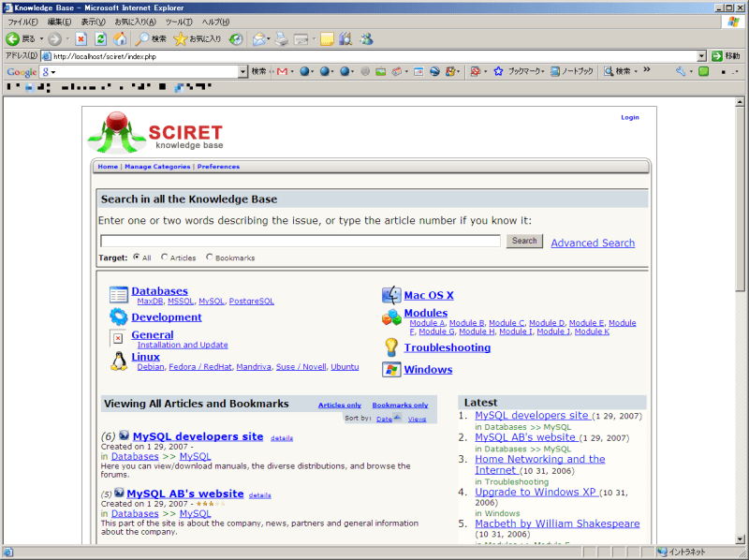Open the お気に入り(A) favorites menu

click(x=136, y=22)
